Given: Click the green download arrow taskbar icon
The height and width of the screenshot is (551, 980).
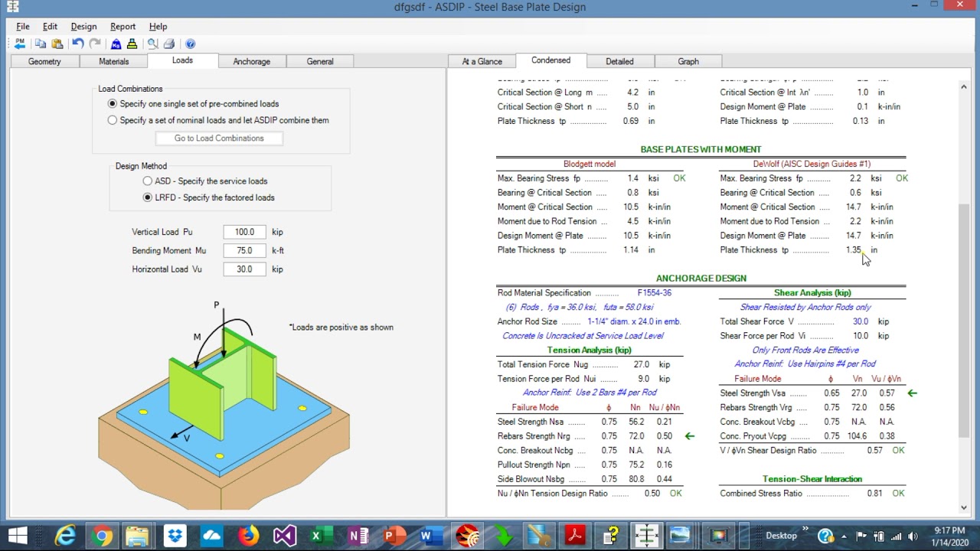Looking at the screenshot, I should pos(504,536).
